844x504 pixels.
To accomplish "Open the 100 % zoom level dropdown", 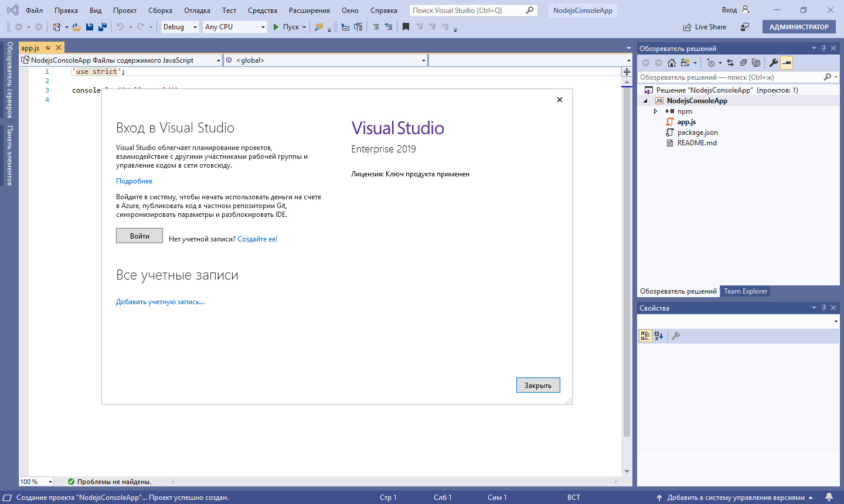I will [x=36, y=482].
